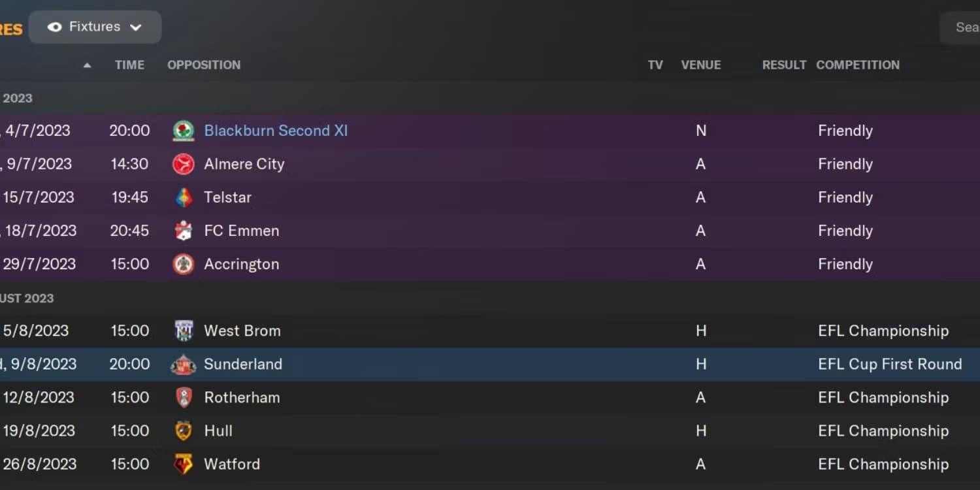This screenshot has width=980, height=490.
Task: Click the Sunderland club badge
Action: (184, 364)
